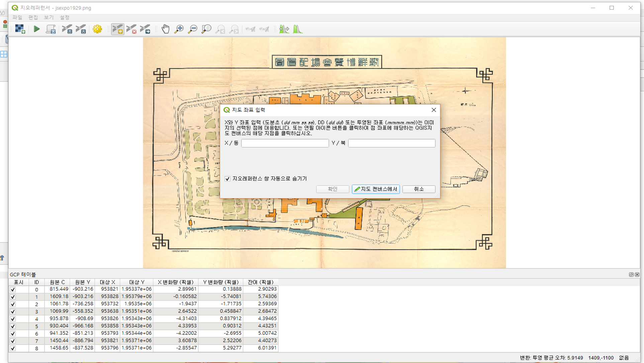Select the Move GCP point tool
The image size is (644, 363).
coord(145,29)
